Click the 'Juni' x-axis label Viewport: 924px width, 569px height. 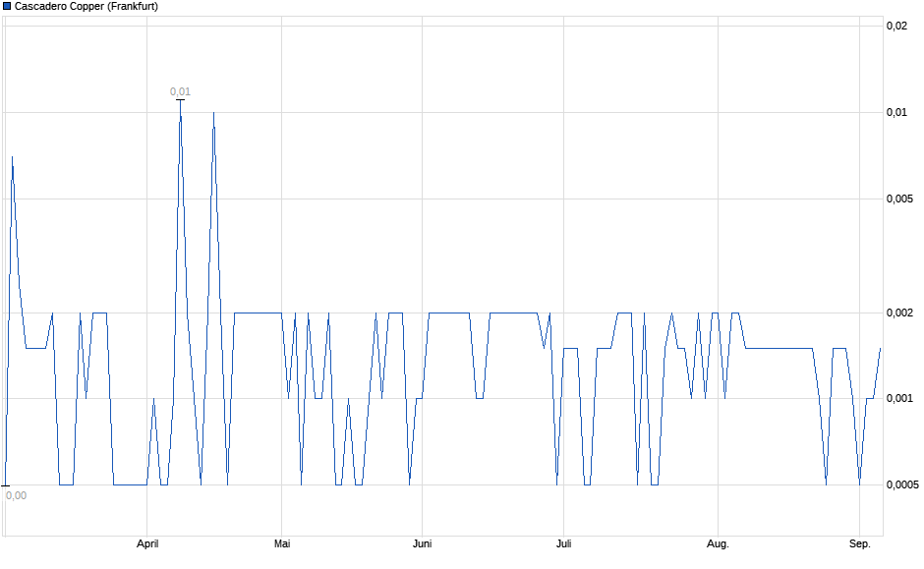(x=422, y=543)
